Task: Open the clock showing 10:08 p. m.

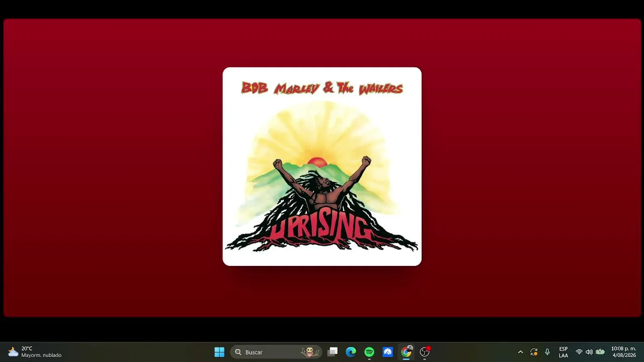Action: [x=624, y=352]
